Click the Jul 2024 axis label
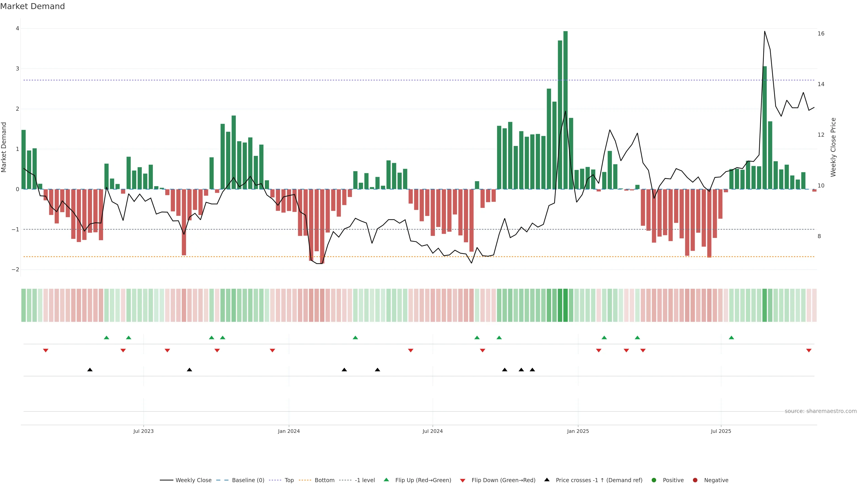The image size is (868, 488). 433,431
